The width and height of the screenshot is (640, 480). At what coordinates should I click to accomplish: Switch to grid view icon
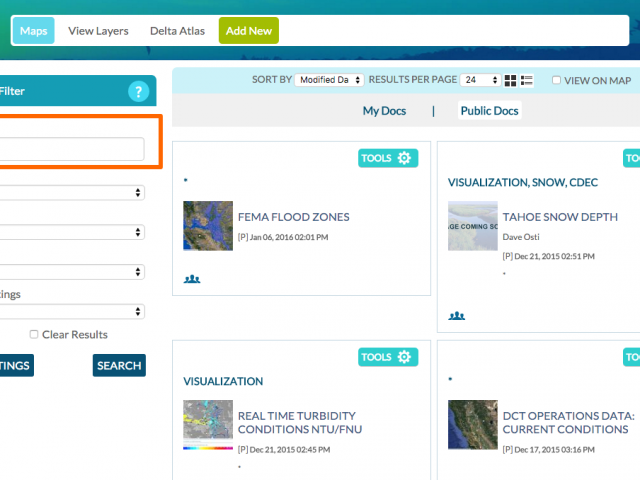click(510, 80)
